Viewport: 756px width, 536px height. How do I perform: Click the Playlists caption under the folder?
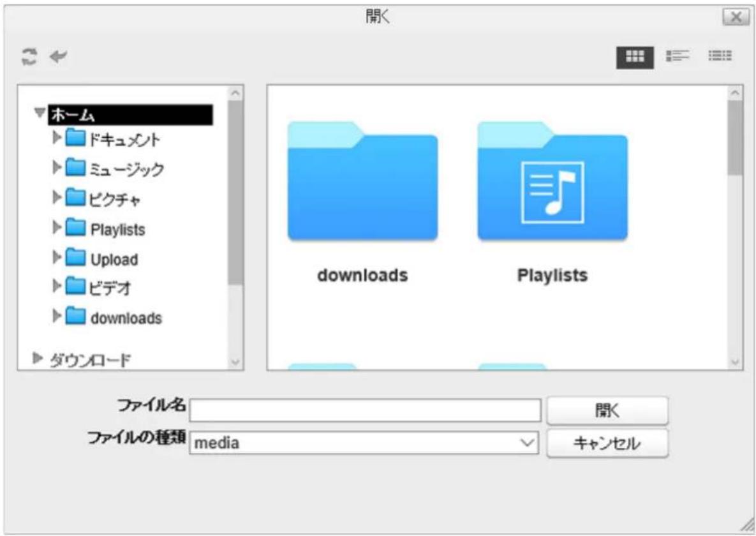552,276
